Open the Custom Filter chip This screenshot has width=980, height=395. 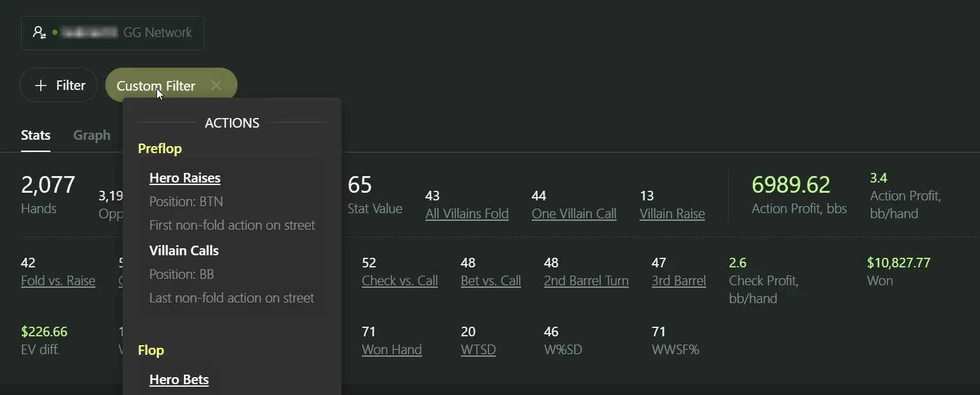[x=156, y=86]
